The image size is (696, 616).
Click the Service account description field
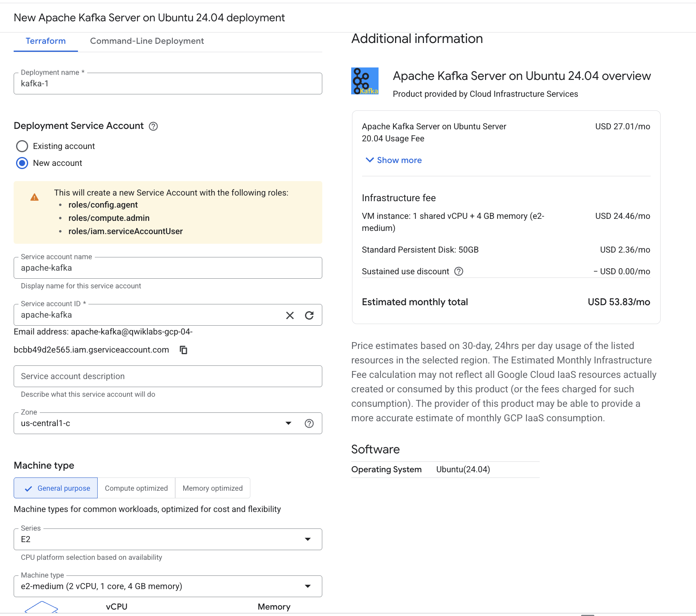point(168,376)
